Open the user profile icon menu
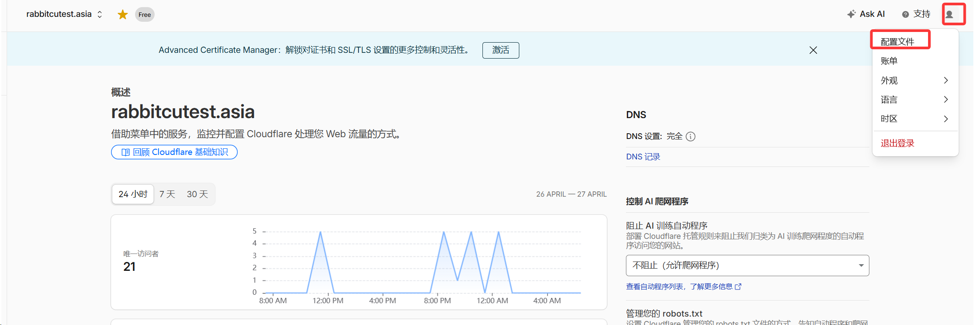Screen dimensions: 980x325 coord(949,15)
